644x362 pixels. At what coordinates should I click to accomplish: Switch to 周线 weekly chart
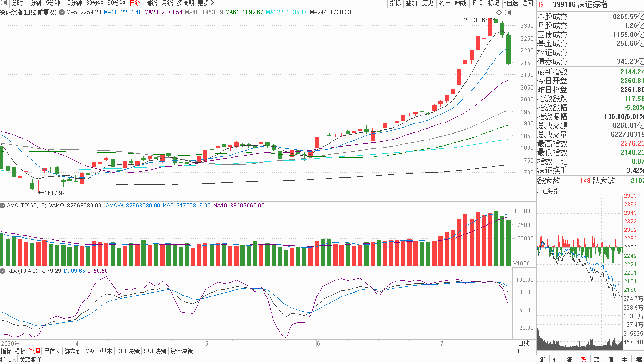151,3
